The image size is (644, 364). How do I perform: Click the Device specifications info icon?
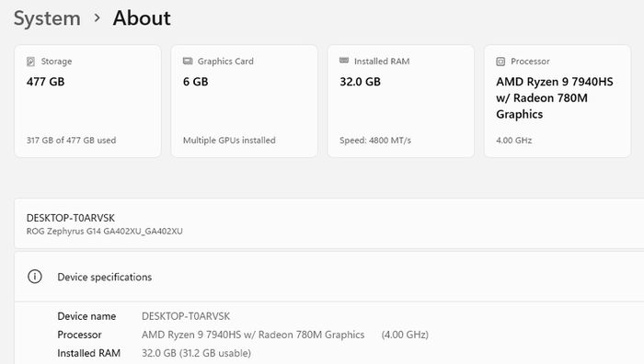pos(35,277)
